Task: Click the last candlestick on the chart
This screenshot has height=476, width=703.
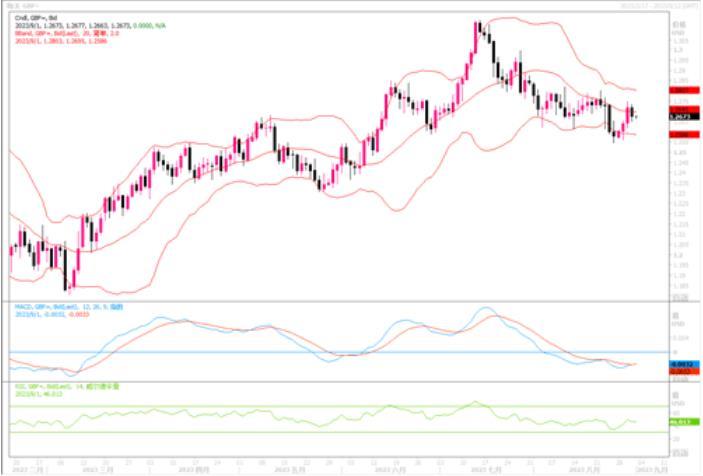Action: click(x=634, y=116)
